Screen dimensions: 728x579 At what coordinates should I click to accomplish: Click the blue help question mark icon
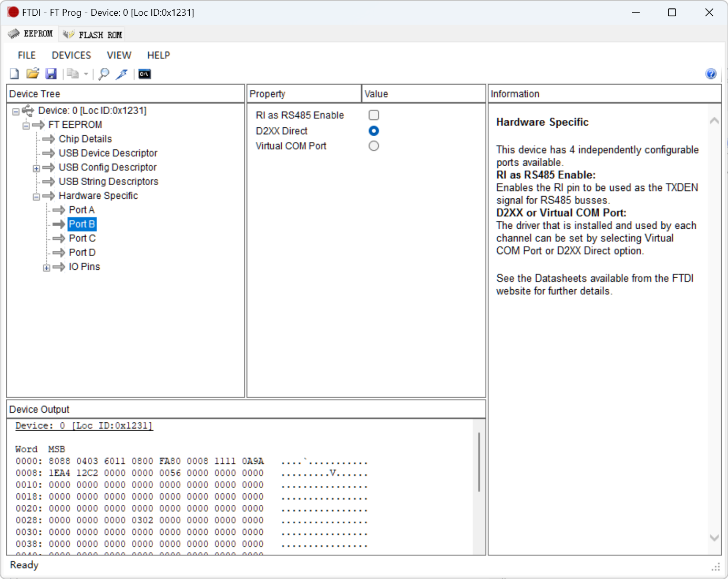(711, 74)
